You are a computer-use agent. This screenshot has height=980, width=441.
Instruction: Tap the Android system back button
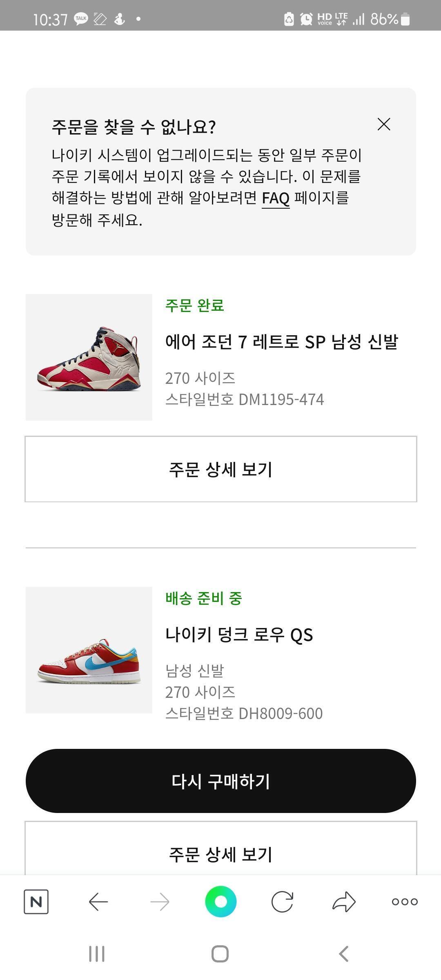(344, 954)
